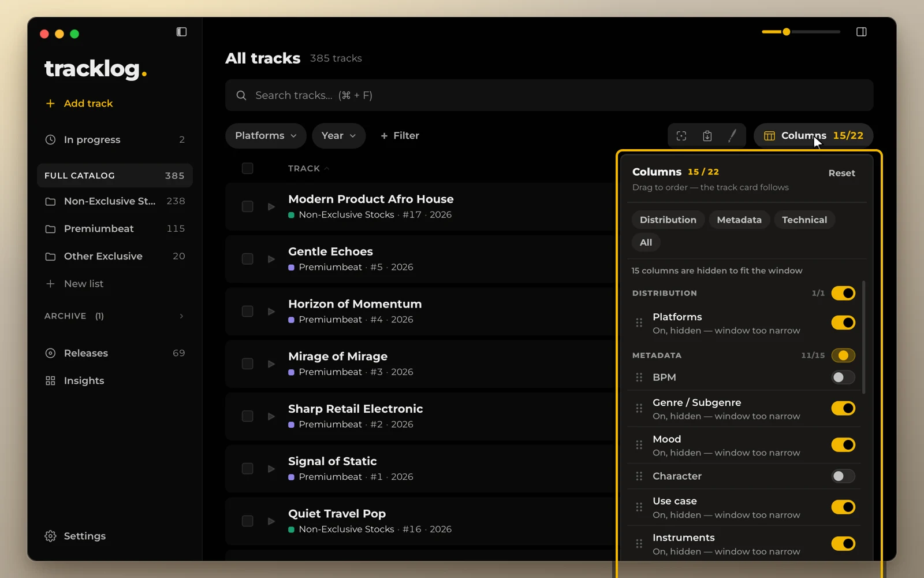
Task: Open the Year filter dropdown
Action: tap(339, 136)
